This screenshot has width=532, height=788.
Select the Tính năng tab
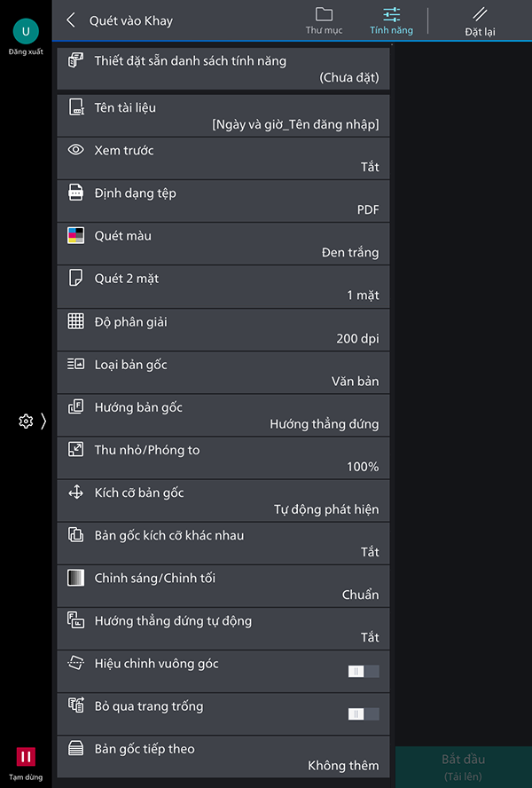pyautogui.click(x=391, y=21)
